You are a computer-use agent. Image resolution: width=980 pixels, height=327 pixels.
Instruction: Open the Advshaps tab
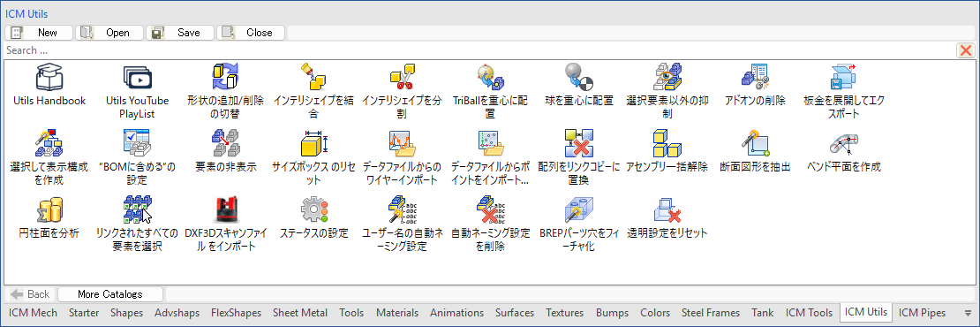tap(177, 313)
